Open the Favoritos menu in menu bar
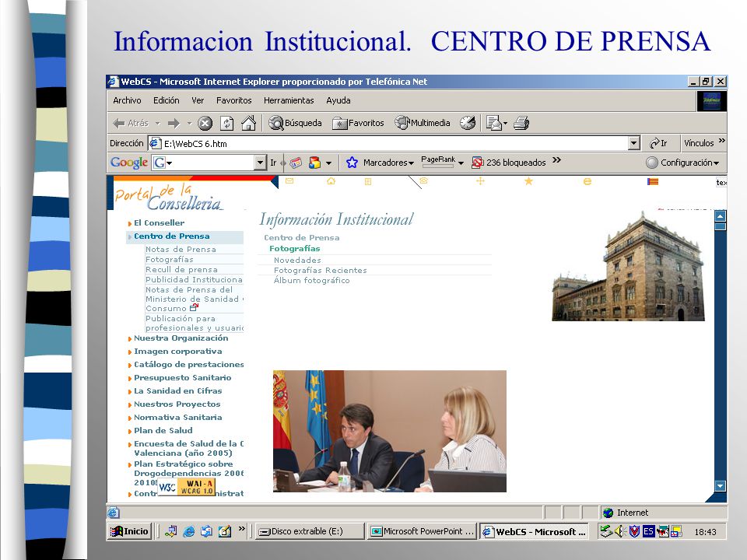Screen dimensions: 747x560 234,100
